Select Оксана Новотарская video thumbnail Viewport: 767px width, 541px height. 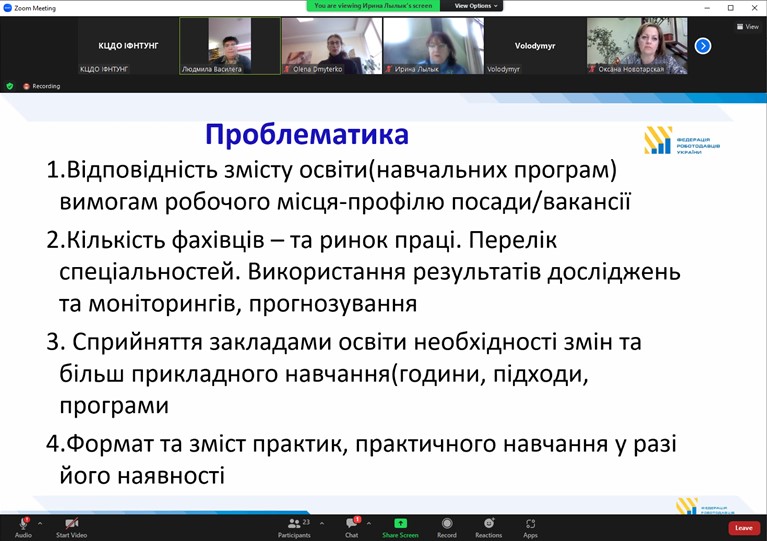click(x=637, y=46)
